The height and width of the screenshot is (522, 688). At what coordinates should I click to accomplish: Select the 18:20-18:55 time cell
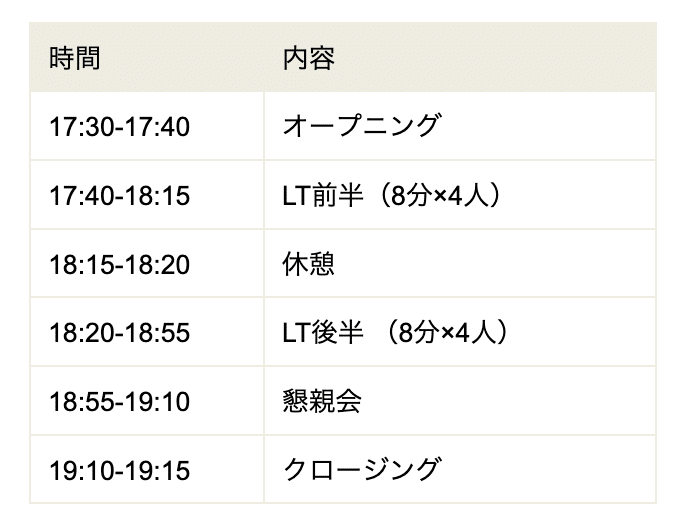point(119,333)
